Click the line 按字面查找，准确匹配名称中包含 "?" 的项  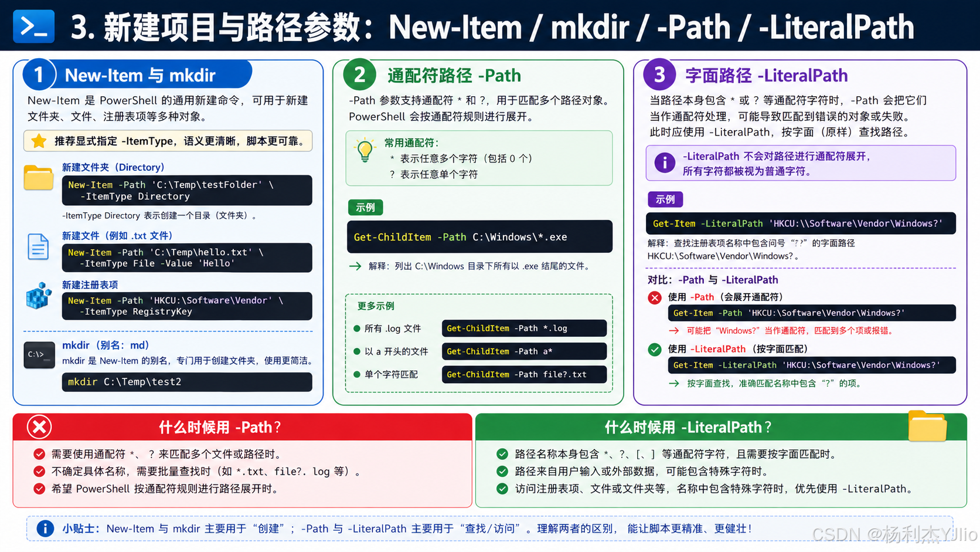coord(774,384)
